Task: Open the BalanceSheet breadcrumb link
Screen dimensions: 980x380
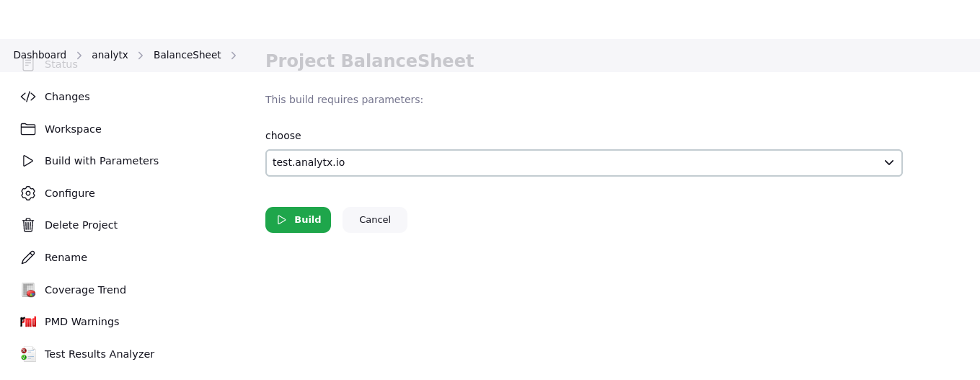Action: (187, 55)
